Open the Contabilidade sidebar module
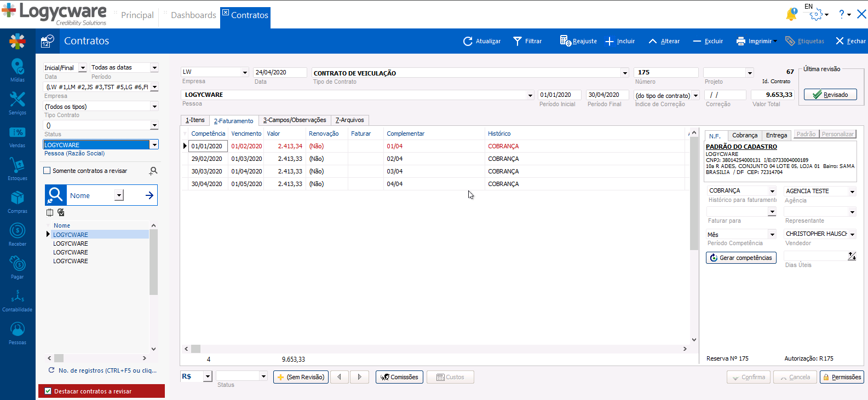 [x=18, y=300]
